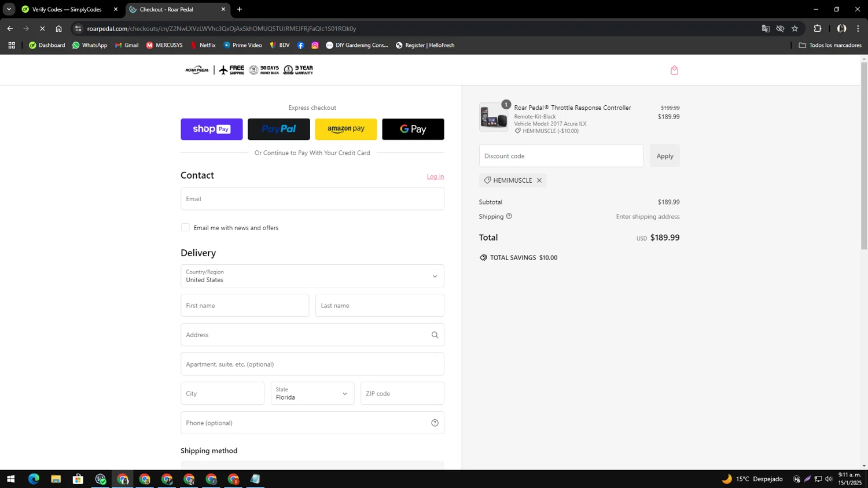The image size is (868, 488).
Task: Open the shopping bag cart icon
Action: (674, 70)
